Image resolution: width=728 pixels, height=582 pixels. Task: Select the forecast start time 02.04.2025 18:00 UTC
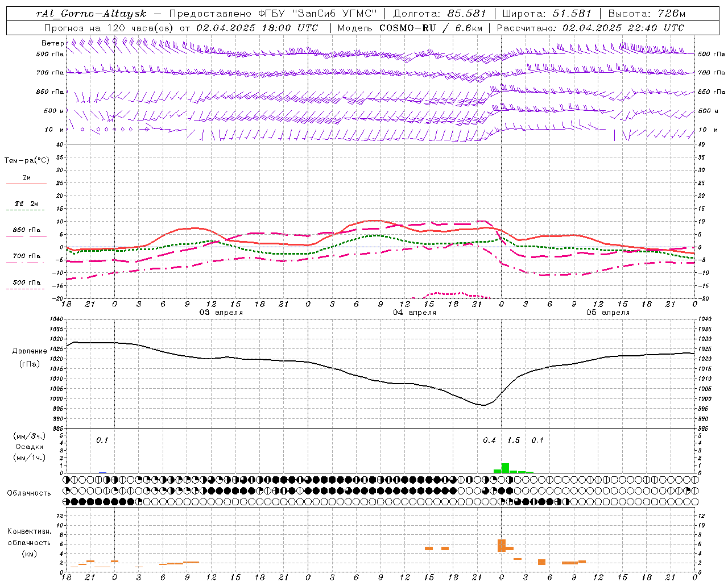[x=257, y=27]
